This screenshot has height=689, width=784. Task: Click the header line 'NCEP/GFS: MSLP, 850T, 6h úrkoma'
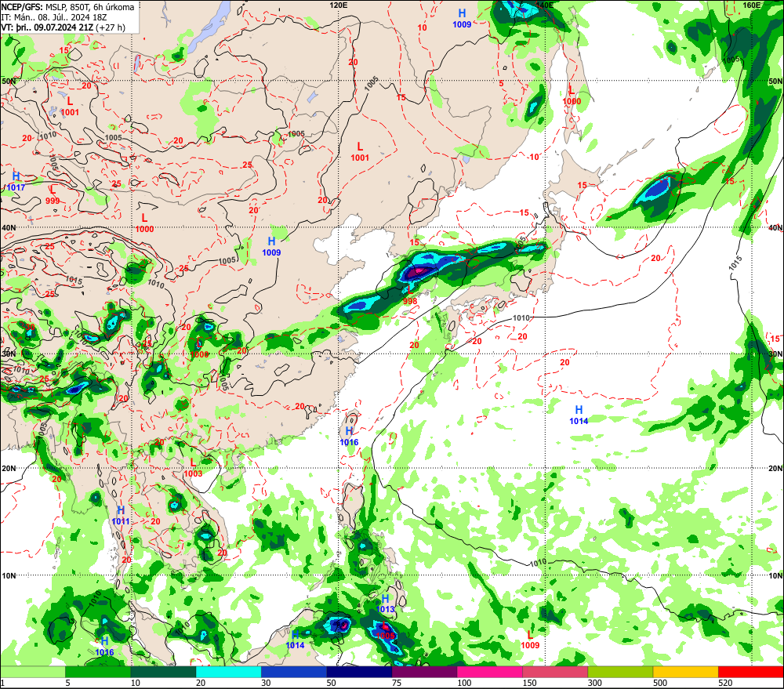pyautogui.click(x=68, y=7)
